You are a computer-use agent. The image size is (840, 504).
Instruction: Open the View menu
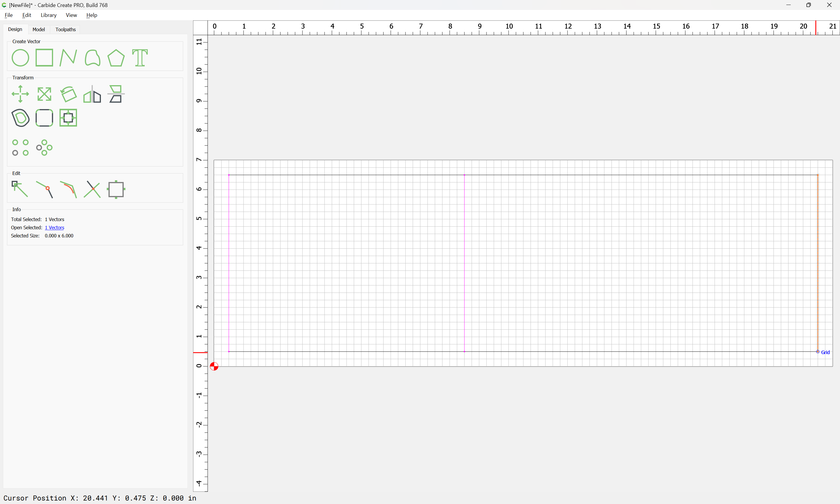(x=71, y=15)
